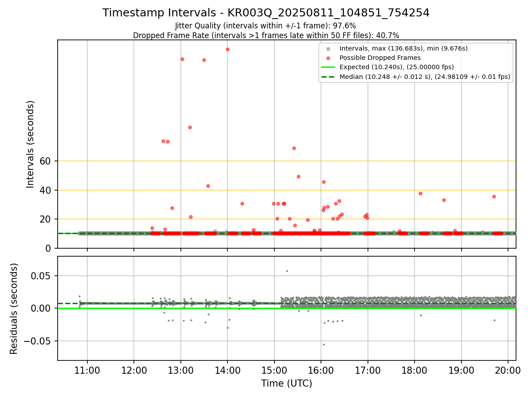Click legend entry 'Expected (10.240s), (25.00000 fps)'
The height and width of the screenshot is (399, 532).
click(x=396, y=67)
